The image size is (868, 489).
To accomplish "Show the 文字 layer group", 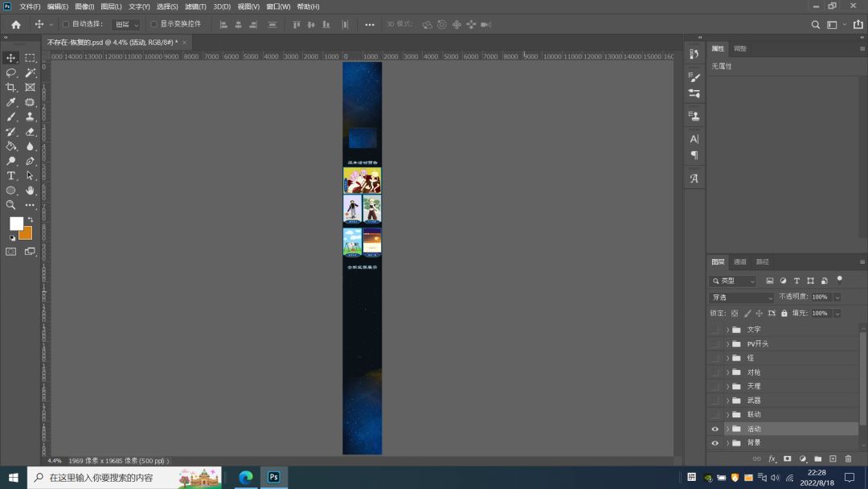I will [714, 330].
